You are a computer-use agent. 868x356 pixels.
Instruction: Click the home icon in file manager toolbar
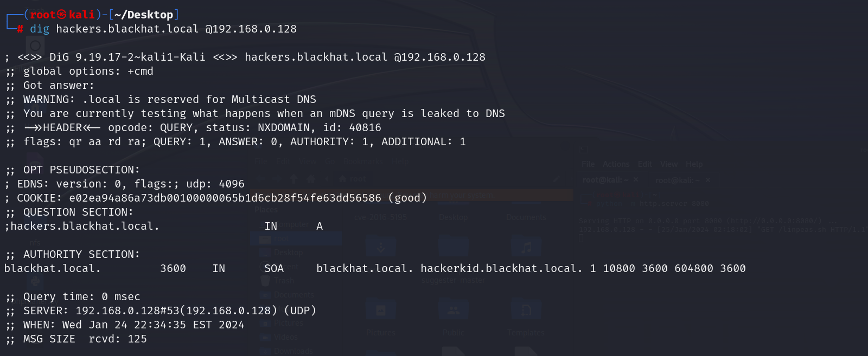click(x=311, y=179)
